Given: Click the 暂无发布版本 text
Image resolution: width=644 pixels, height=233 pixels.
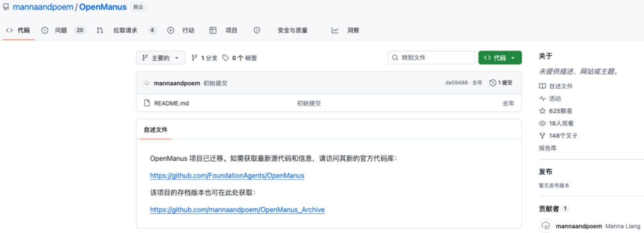Looking at the screenshot, I should pos(554,185).
